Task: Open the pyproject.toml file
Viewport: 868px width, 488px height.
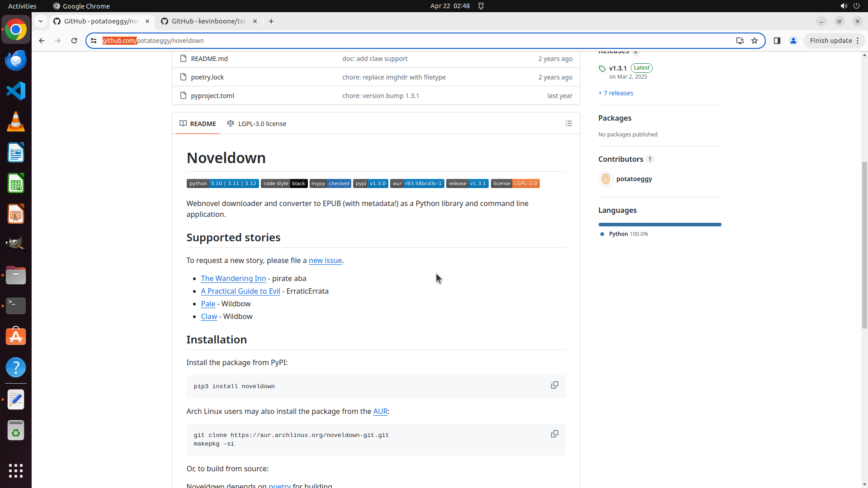Action: [212, 96]
